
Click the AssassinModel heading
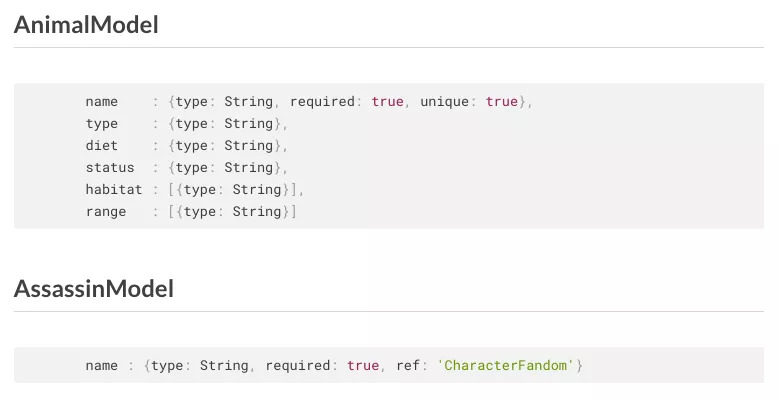pyautogui.click(x=94, y=289)
